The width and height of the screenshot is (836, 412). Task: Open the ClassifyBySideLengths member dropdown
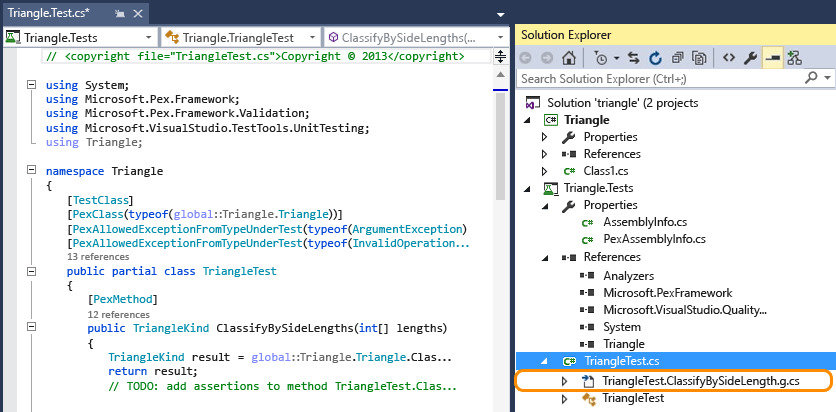point(500,38)
